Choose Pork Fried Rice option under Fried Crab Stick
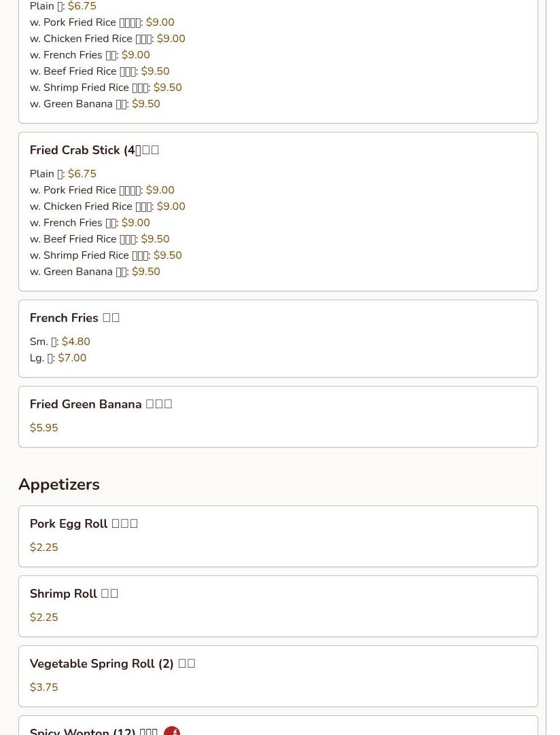The image size is (560, 735). click(102, 190)
